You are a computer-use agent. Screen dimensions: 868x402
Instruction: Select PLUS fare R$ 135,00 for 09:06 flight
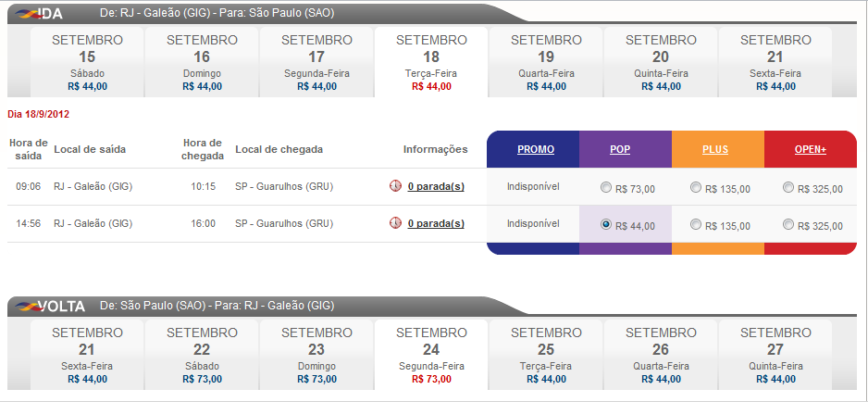click(x=697, y=188)
